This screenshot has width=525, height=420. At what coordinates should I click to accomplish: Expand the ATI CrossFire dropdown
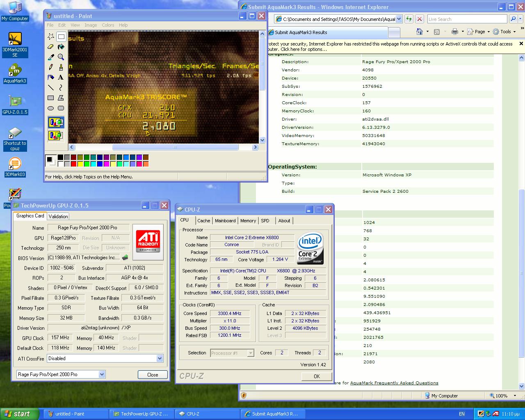160,358
